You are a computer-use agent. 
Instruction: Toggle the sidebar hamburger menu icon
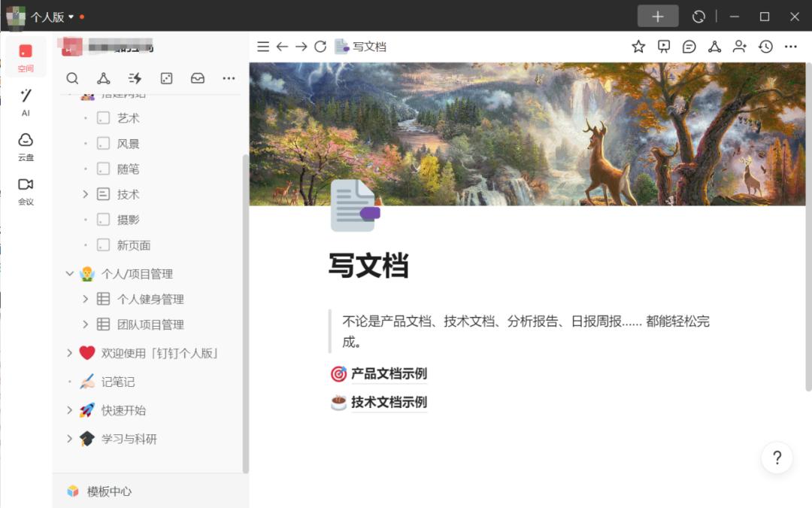click(x=263, y=47)
